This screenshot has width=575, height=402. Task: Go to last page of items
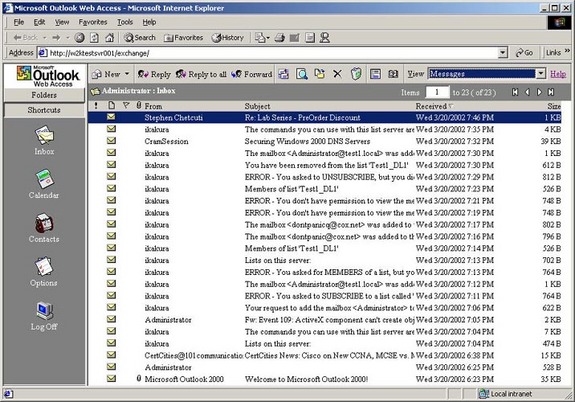(x=551, y=92)
